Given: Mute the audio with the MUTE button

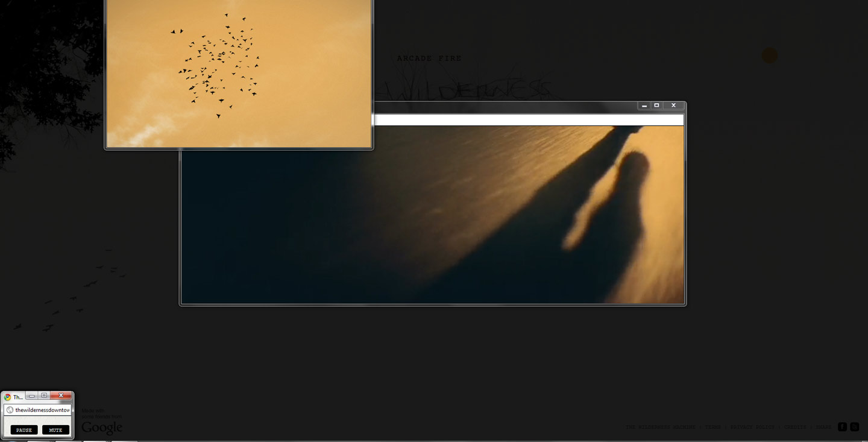Looking at the screenshot, I should (55, 430).
